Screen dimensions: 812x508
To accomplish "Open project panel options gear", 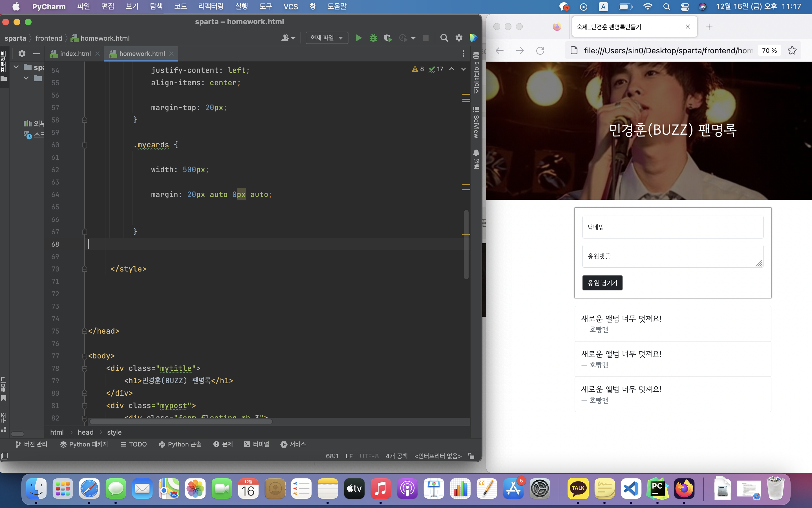I will pyautogui.click(x=22, y=53).
